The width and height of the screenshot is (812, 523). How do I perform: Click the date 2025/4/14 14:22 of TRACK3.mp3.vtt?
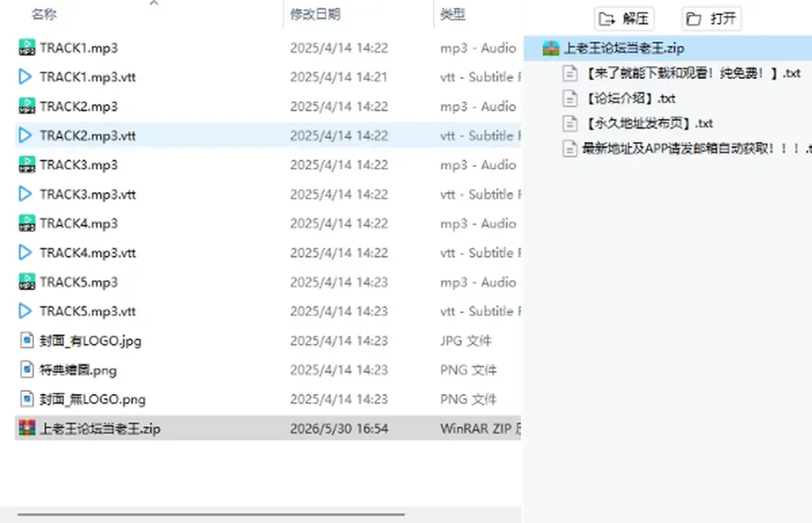click(x=338, y=195)
